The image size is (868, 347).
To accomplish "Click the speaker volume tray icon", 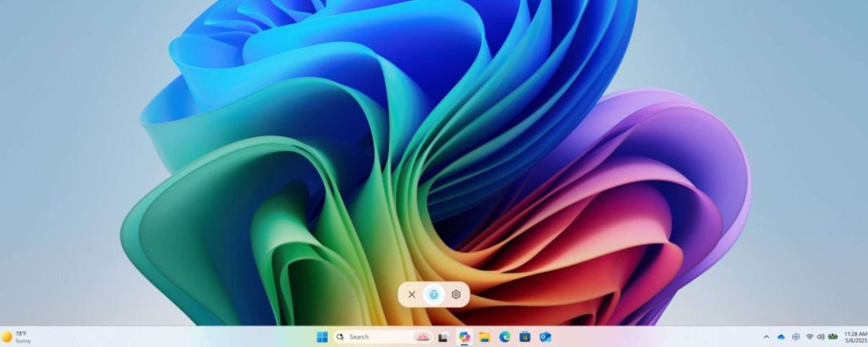I will click(821, 336).
